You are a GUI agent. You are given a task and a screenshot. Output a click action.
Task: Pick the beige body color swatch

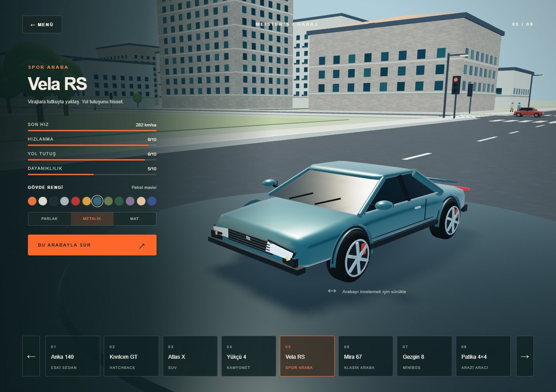coord(141,201)
